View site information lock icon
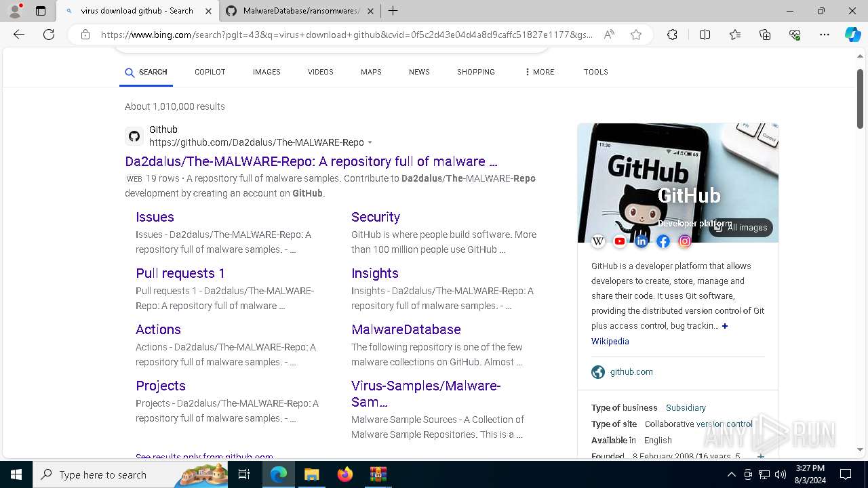Viewport: 868px width, 488px height. [x=85, y=35]
